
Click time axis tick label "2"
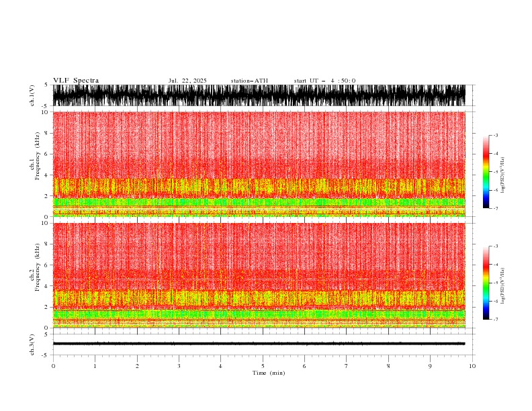pyautogui.click(x=137, y=366)
